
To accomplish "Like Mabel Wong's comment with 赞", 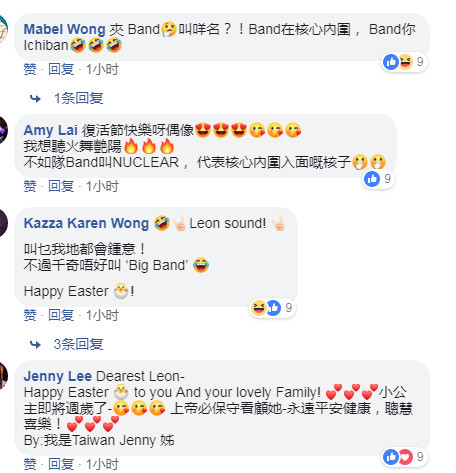I will [30, 69].
